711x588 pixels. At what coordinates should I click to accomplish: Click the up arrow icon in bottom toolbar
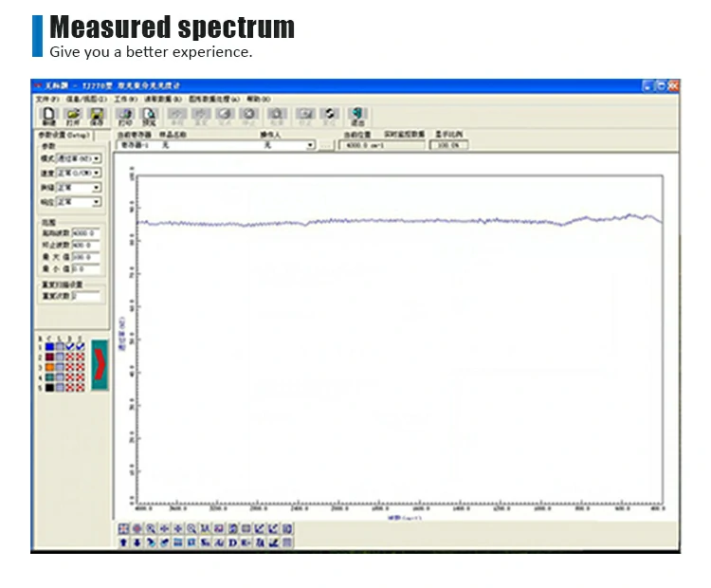123,542
